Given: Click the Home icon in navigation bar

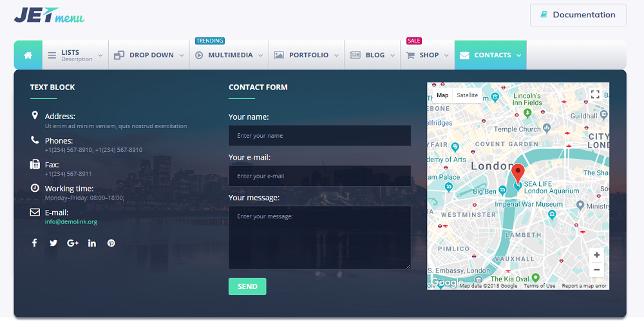Looking at the screenshot, I should 28,55.
